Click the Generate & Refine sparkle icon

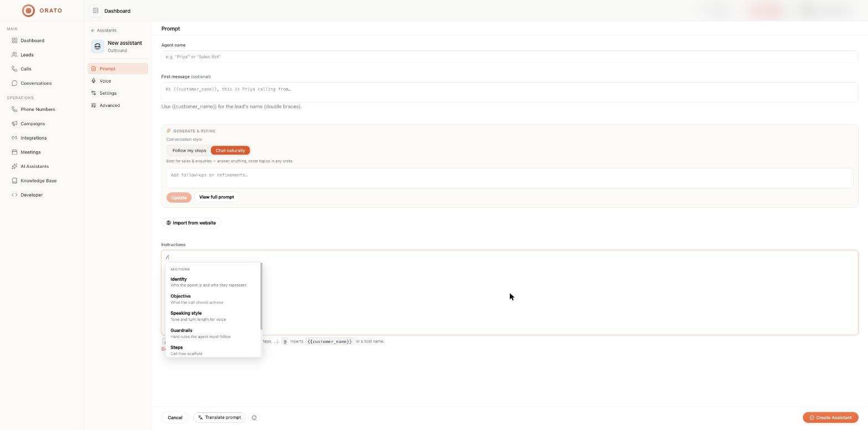169,131
